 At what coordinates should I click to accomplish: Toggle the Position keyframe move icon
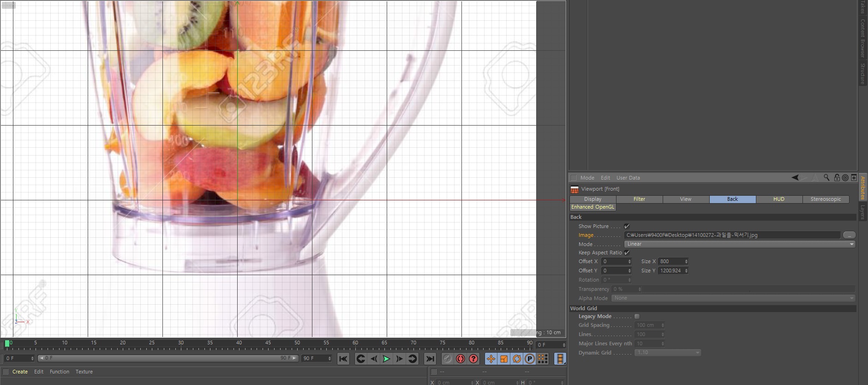coord(491,359)
